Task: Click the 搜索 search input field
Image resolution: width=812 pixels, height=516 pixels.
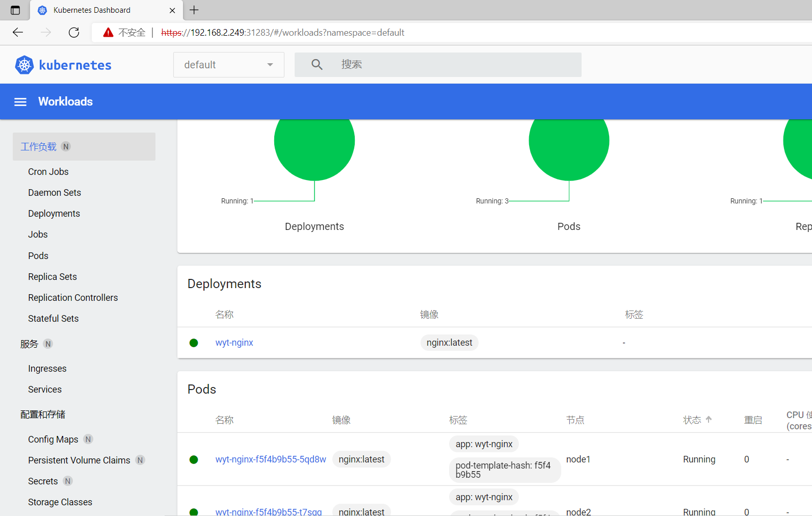Action: coord(438,65)
